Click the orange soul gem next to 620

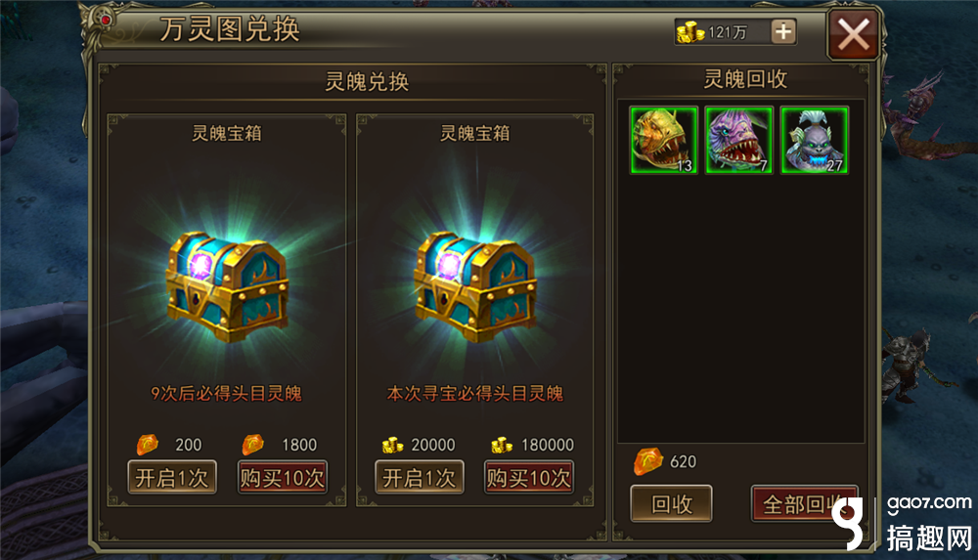(x=648, y=461)
